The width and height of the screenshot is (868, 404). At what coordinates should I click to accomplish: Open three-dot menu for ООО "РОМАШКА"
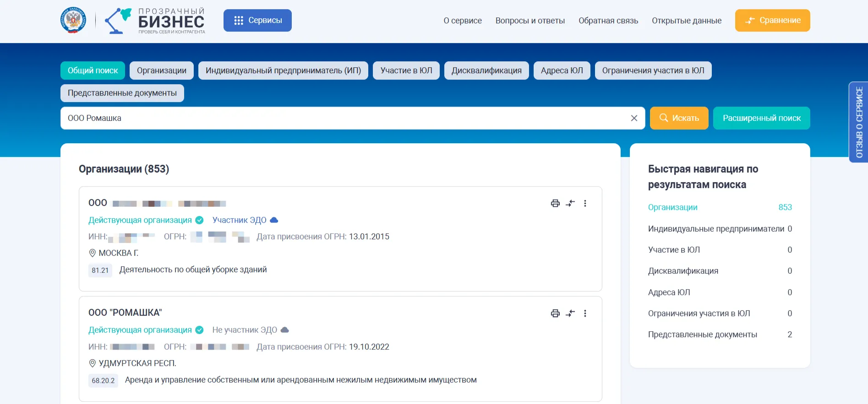585,313
